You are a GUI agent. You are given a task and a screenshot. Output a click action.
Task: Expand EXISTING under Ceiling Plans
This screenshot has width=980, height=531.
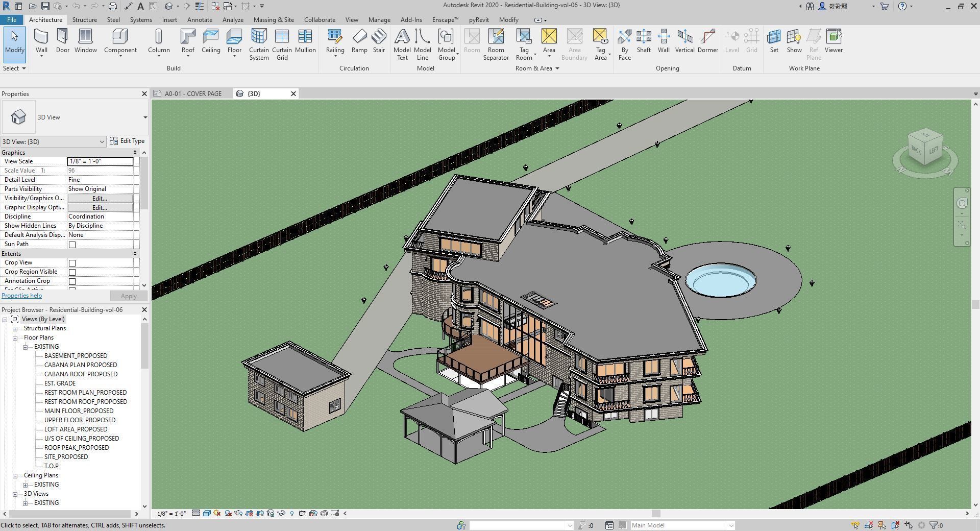tap(26, 485)
